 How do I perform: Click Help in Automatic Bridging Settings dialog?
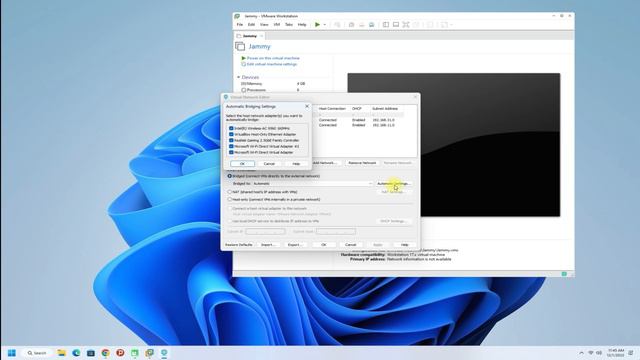(296, 164)
